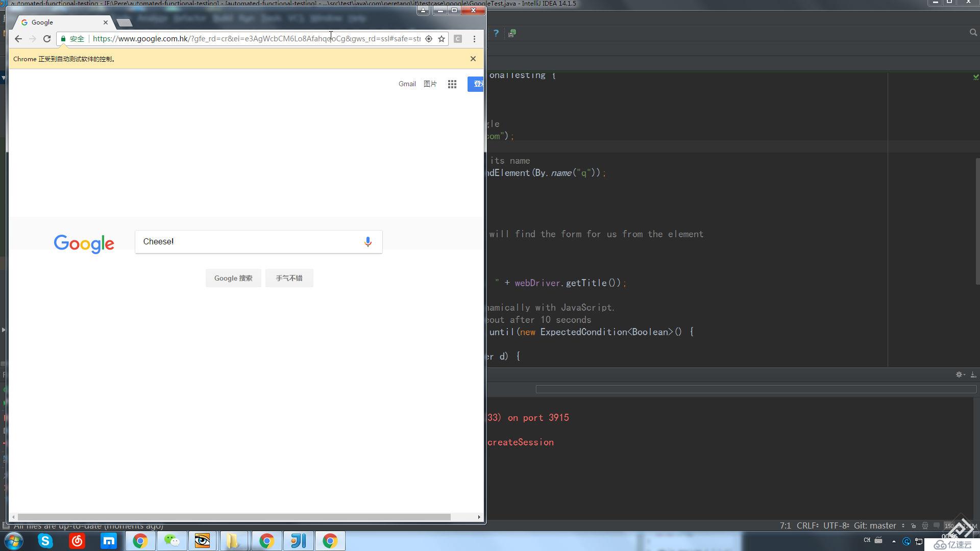Dismiss the automated test software infobar
Viewport: 980px width, 551px height.
pyautogui.click(x=473, y=59)
